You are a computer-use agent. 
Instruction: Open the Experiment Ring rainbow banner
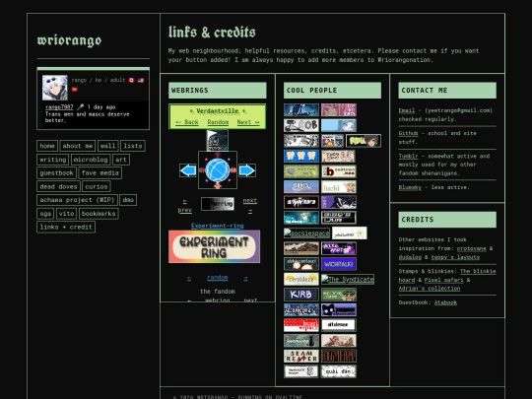[x=215, y=246]
